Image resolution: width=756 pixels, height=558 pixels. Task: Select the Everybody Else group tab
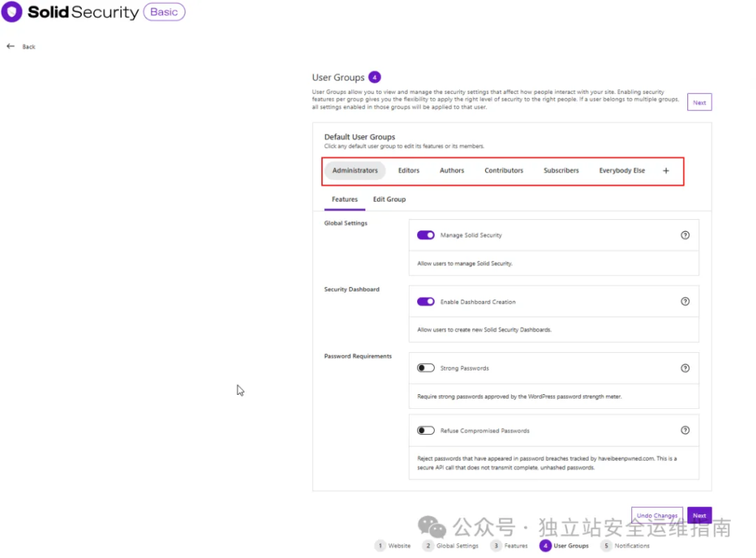622,170
